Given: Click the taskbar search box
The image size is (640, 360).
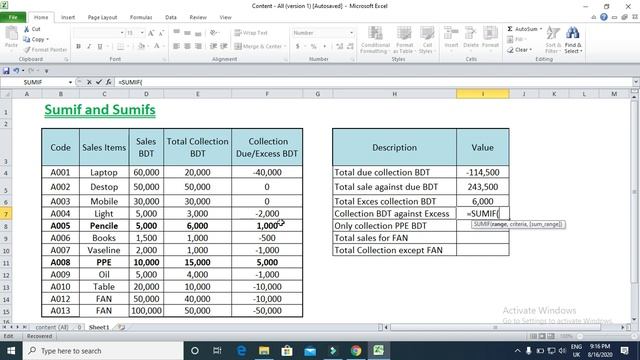Looking at the screenshot, I should (103, 351).
